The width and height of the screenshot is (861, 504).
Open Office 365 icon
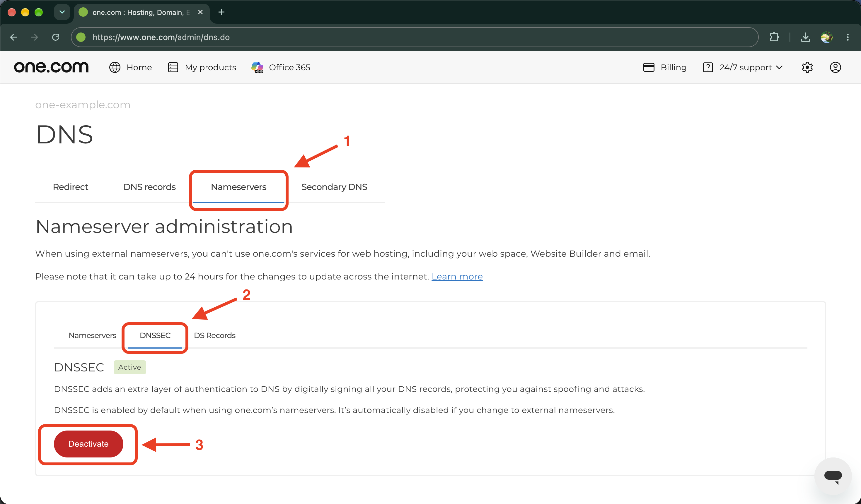257,67
